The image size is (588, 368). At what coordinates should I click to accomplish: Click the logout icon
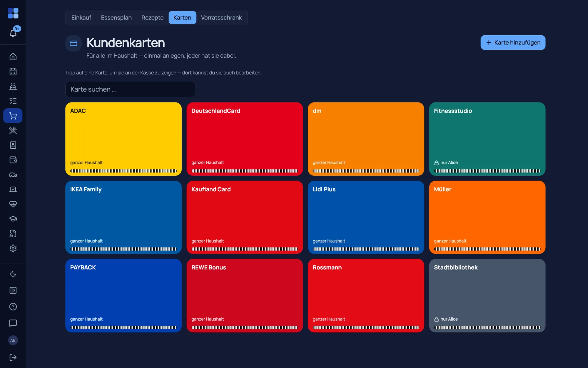click(13, 357)
